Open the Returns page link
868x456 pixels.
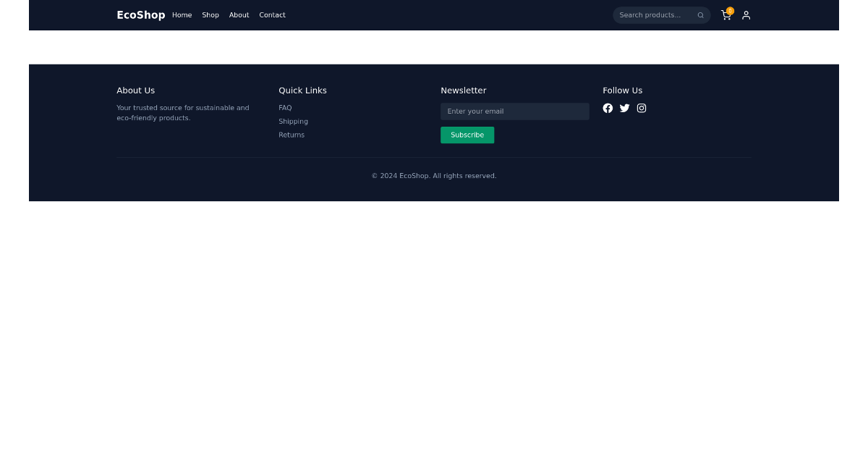pos(292,135)
